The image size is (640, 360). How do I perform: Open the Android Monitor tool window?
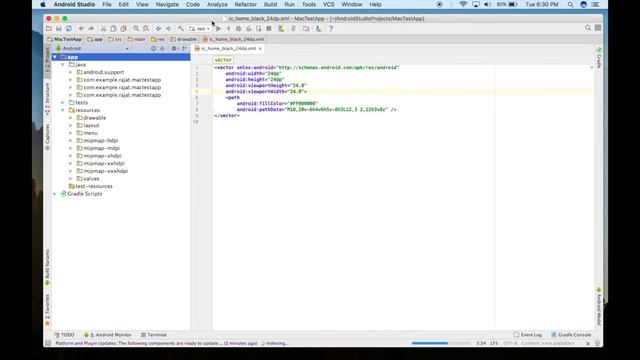[108, 335]
